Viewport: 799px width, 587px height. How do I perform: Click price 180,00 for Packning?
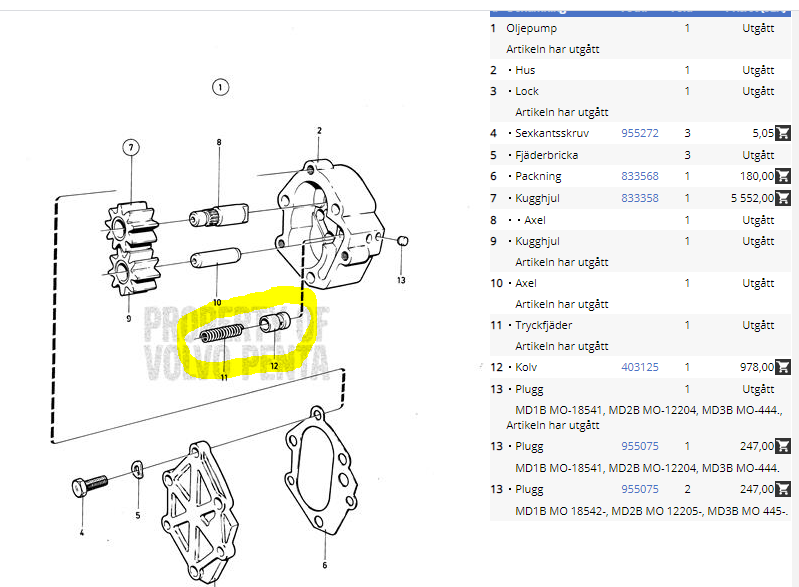[757, 176]
